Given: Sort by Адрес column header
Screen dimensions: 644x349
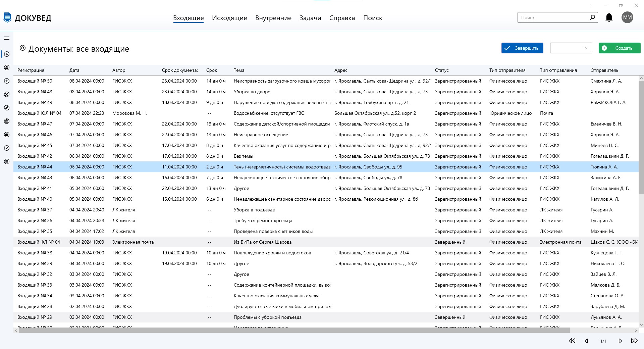Looking at the screenshot, I should pos(341,70).
